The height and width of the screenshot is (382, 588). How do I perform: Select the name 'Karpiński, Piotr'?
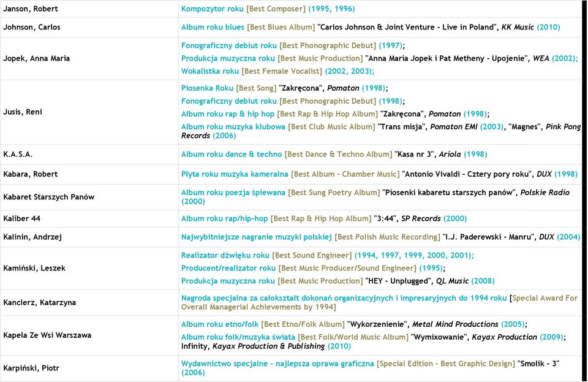pyautogui.click(x=31, y=368)
